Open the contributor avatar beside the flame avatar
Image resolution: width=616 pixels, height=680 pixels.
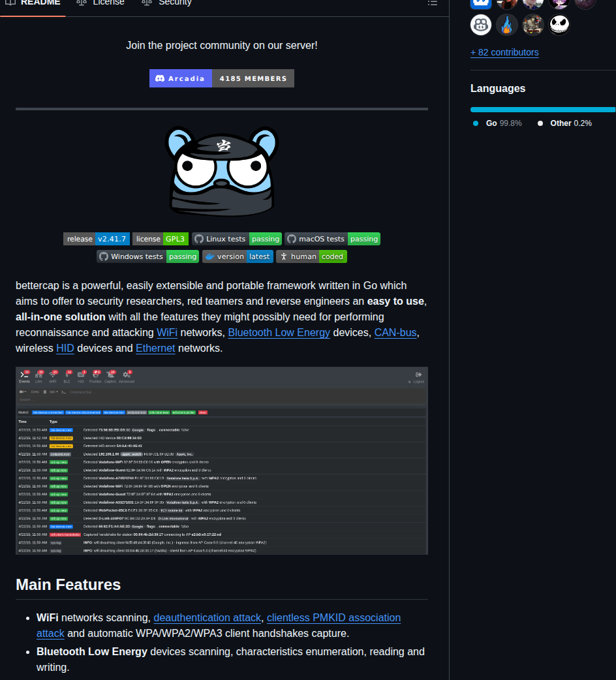click(532, 25)
